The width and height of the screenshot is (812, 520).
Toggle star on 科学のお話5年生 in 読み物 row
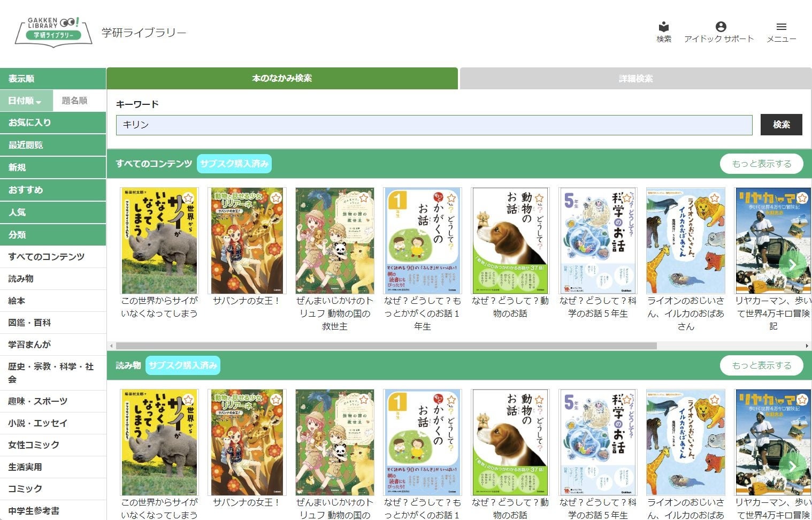[x=627, y=400]
